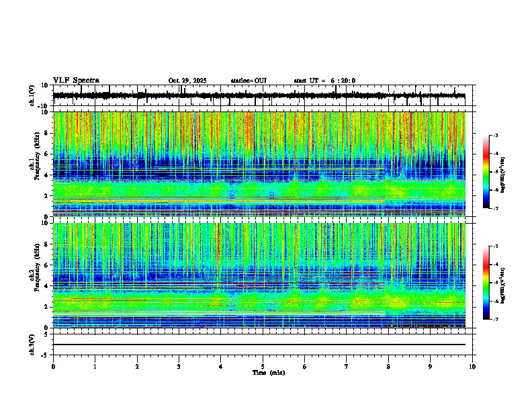Click the ch.2 PSD color scale bar
The height and width of the screenshot is (411, 532).
click(x=486, y=283)
